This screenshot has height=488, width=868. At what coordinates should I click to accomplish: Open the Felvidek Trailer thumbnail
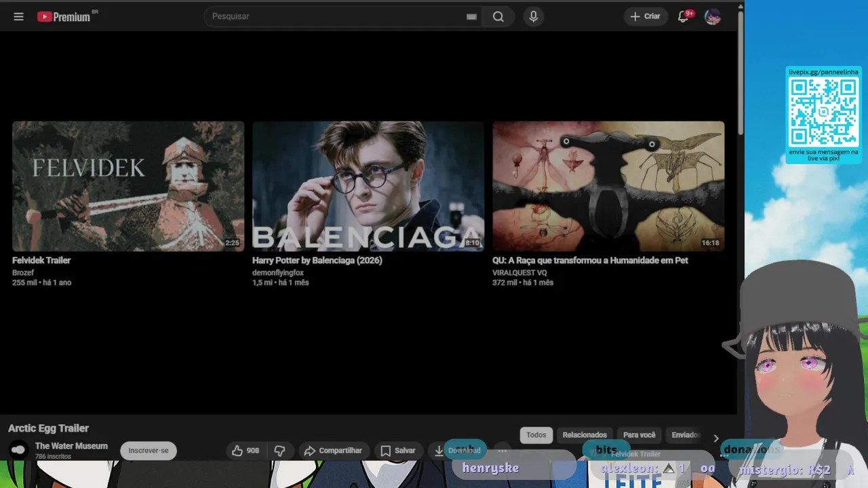pyautogui.click(x=128, y=186)
